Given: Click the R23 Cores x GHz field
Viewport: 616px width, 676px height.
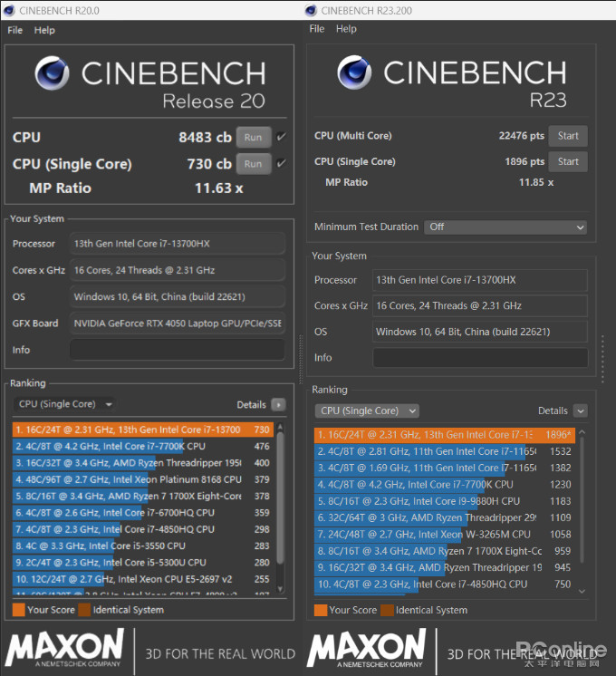Looking at the screenshot, I should click(480, 306).
